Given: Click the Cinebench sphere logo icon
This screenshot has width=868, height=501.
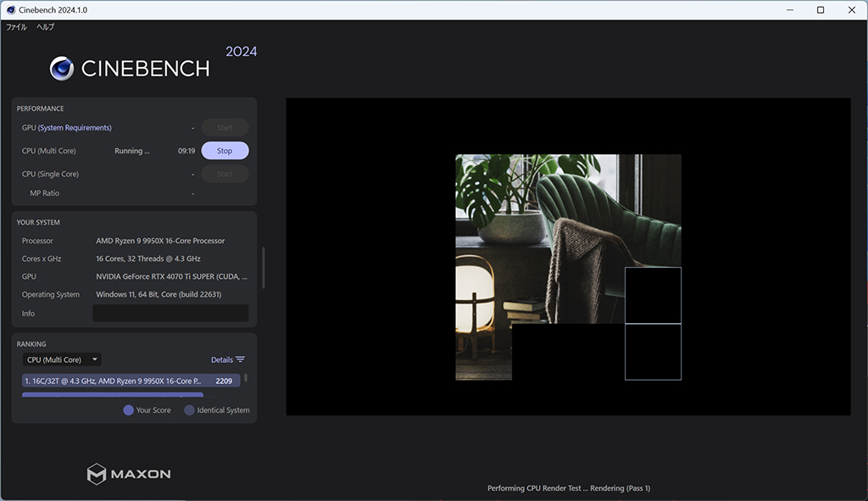Looking at the screenshot, I should click(x=61, y=69).
